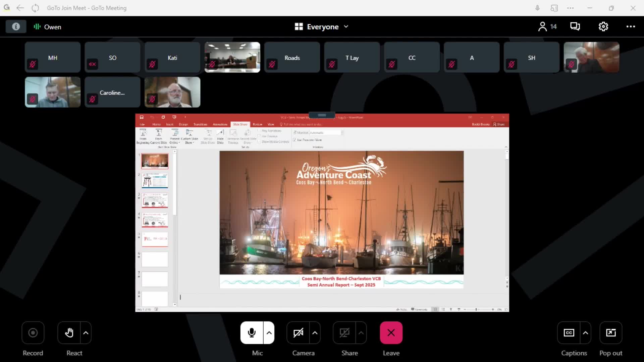
Task: Select Kati's participant tile
Action: pyautogui.click(x=172, y=58)
